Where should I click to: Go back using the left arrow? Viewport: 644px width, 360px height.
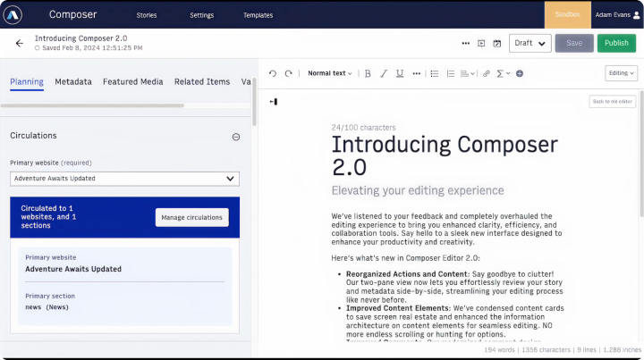[20, 43]
